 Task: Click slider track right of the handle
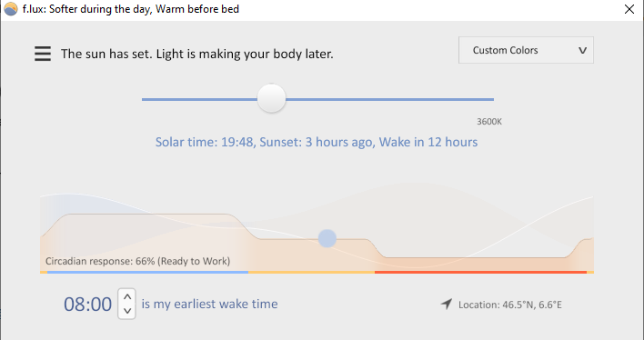390,99
